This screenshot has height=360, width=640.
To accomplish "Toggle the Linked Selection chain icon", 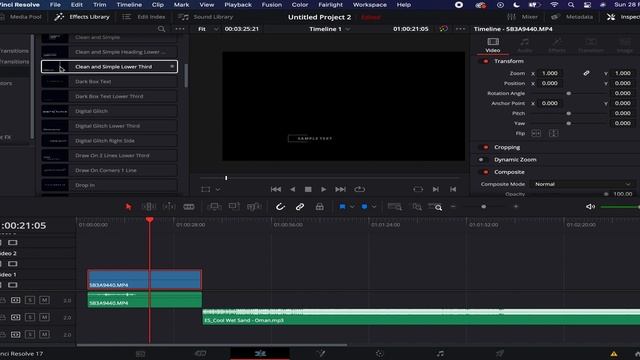I will pyautogui.click(x=300, y=207).
